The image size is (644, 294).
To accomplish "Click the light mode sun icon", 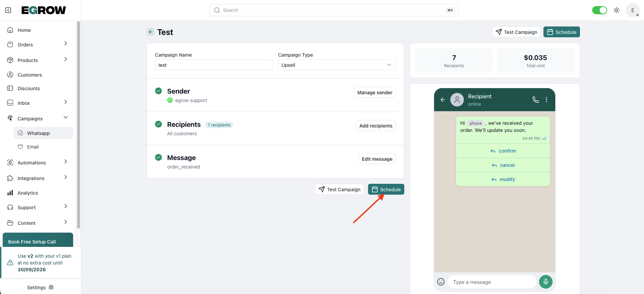I will point(617,10).
